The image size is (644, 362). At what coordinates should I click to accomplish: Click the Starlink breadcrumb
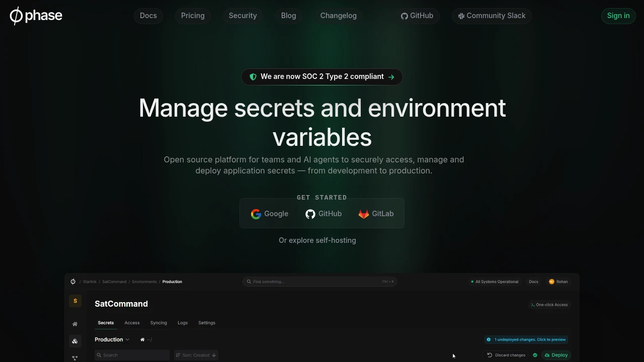coord(90,282)
